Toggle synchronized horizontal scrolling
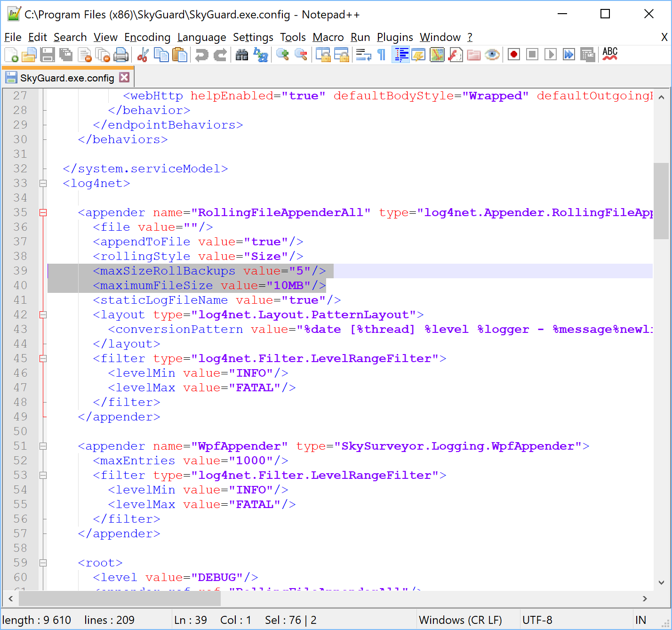Viewport: 672px width, 630px height. [x=342, y=55]
